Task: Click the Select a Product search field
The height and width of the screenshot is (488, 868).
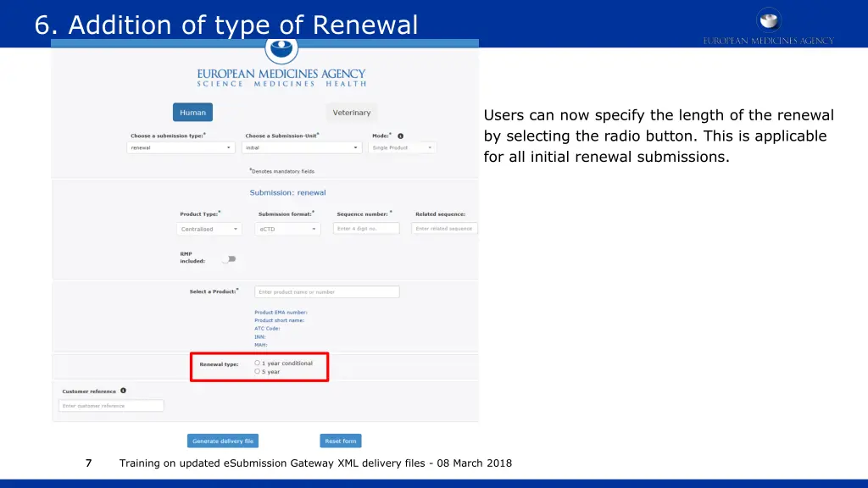Action: [327, 291]
